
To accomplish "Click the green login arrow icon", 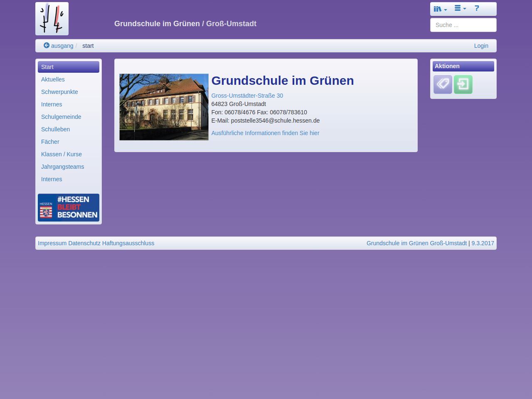I will 463,84.
